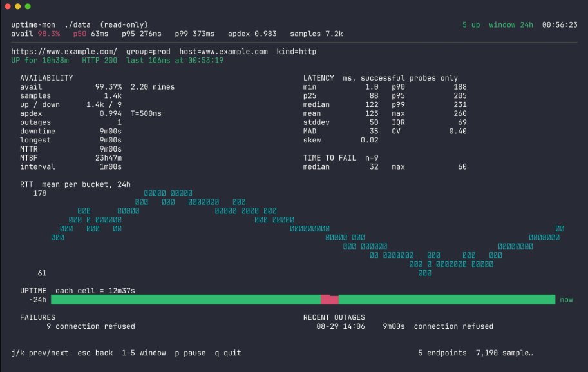Click the 'HTTP 200' status code

tap(99, 61)
